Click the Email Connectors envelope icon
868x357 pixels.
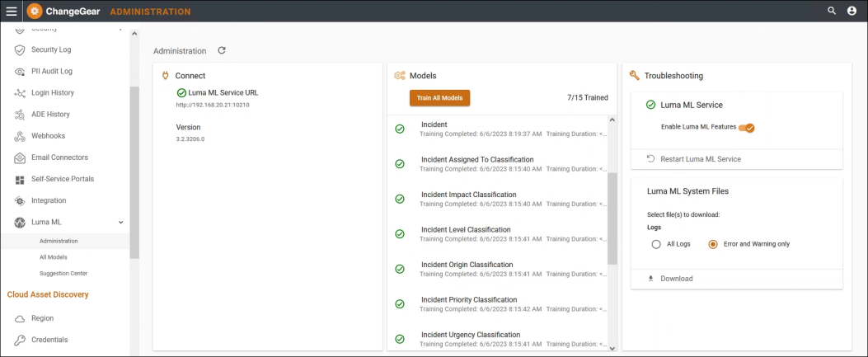tap(20, 157)
